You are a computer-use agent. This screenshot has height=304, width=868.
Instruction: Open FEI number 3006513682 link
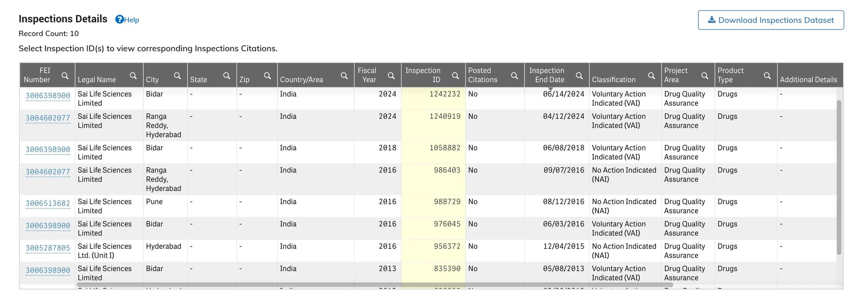48,203
